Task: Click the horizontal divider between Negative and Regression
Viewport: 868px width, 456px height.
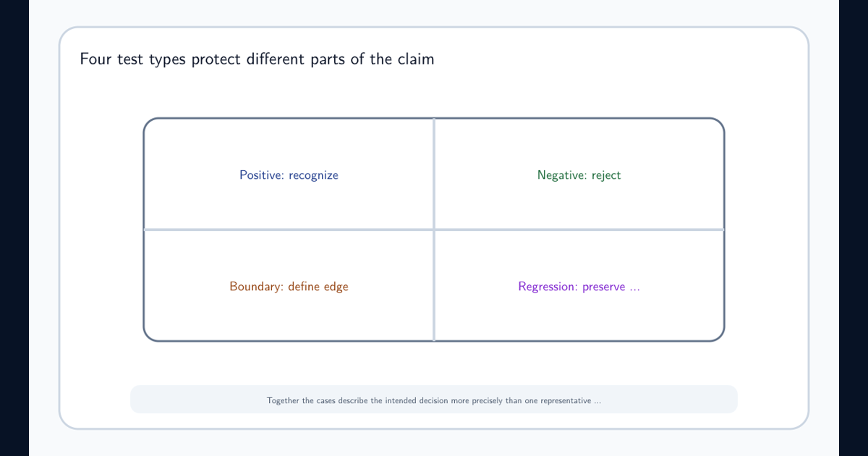Action: coord(579,229)
